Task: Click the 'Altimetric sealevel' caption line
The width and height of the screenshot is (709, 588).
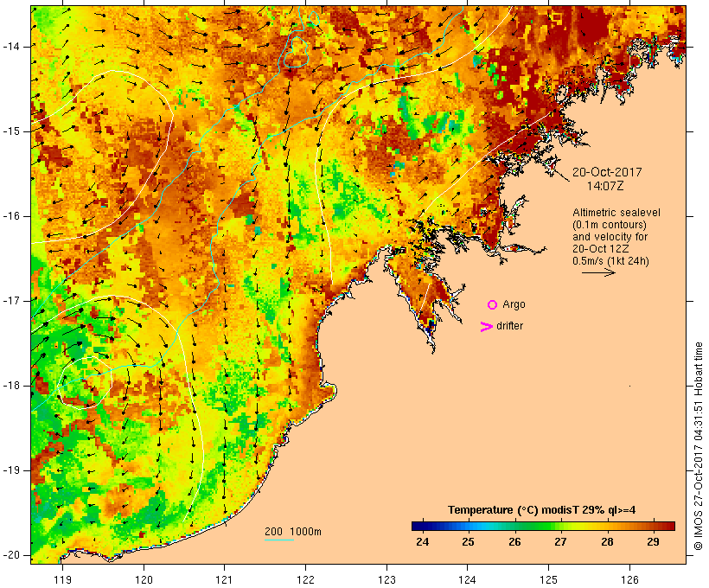Action: click(x=616, y=213)
